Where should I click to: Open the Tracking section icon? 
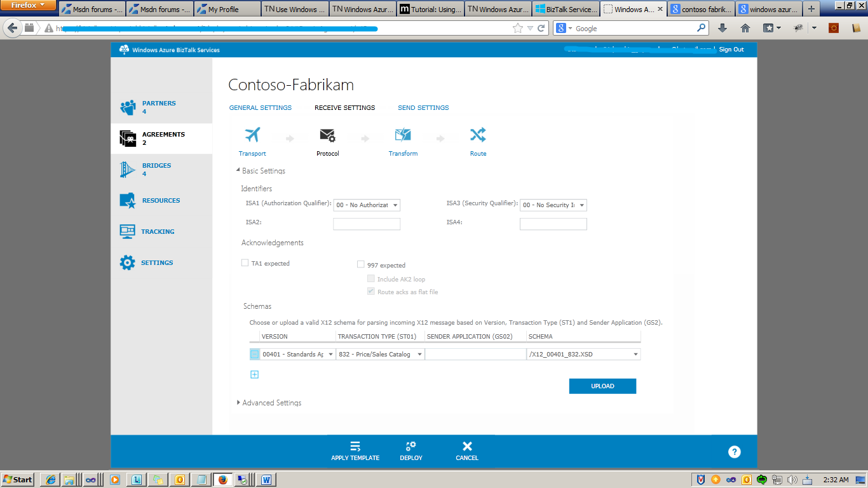pos(128,232)
